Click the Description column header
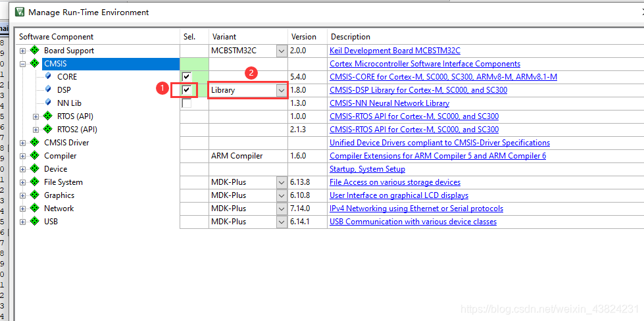644x321 pixels. (x=485, y=37)
